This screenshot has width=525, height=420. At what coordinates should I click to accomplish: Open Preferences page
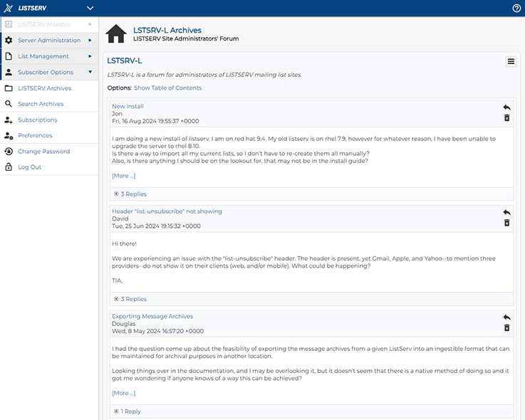[x=35, y=135]
